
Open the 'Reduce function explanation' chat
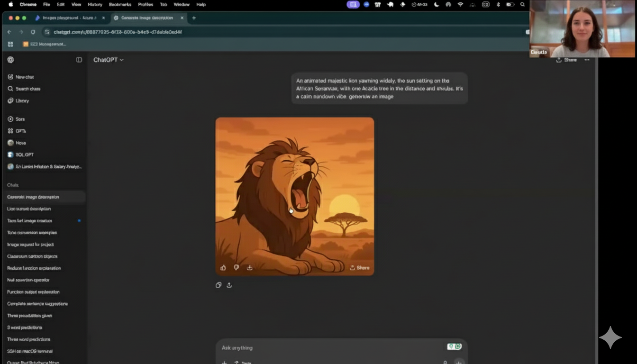coord(34,268)
